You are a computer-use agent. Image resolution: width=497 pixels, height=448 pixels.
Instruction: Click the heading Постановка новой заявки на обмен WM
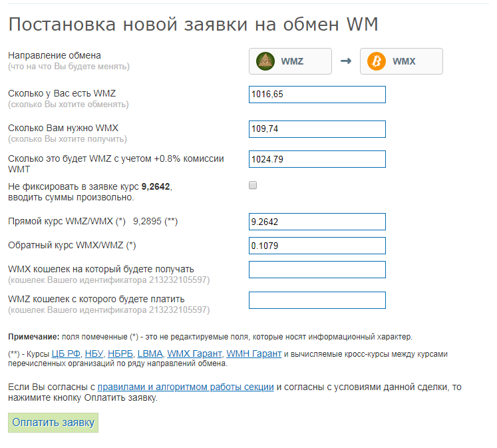[x=194, y=24]
